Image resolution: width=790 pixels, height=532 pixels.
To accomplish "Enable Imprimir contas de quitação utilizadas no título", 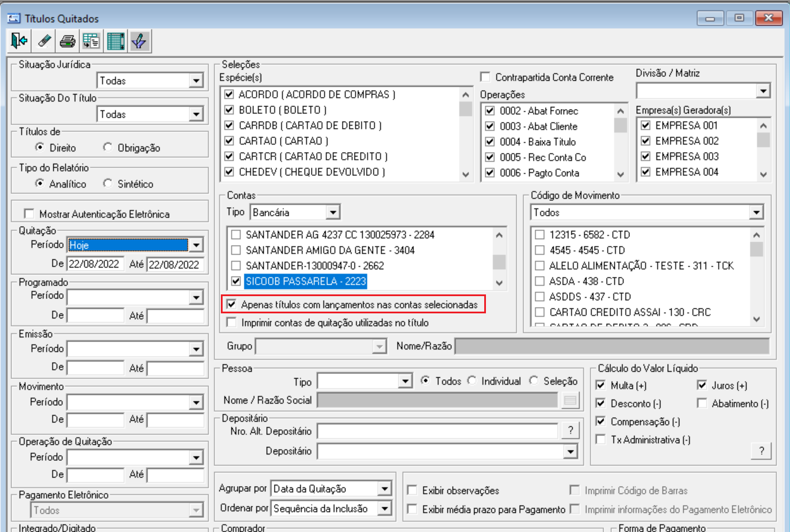I will coord(231,323).
